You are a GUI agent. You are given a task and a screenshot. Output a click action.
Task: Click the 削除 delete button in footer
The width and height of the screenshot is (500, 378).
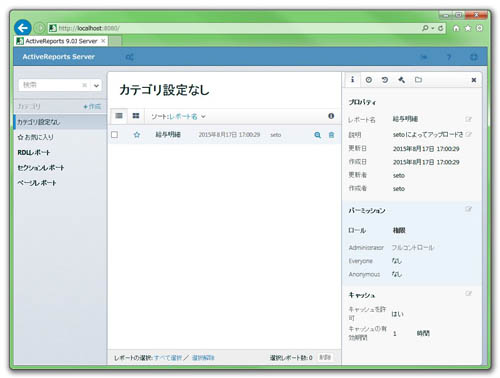(x=325, y=357)
